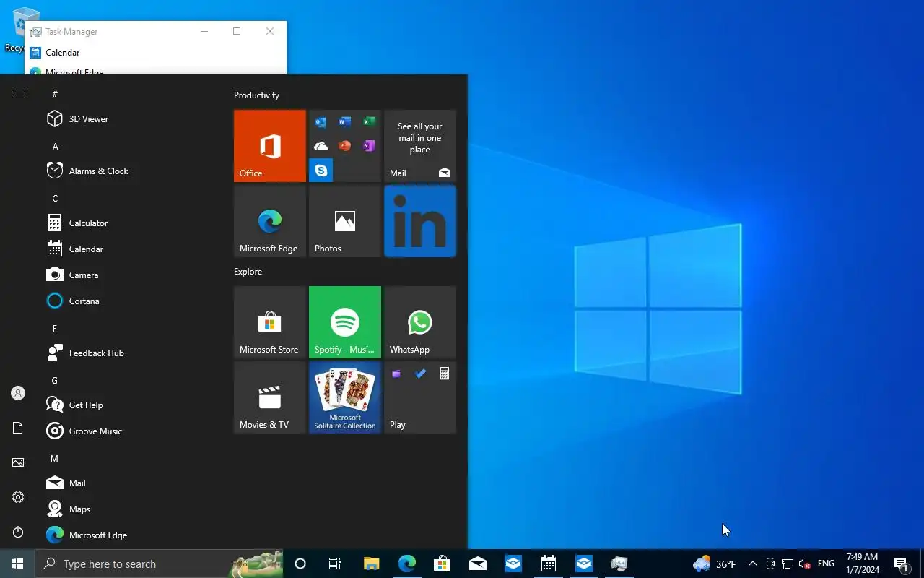
Task: Open OneDrive in the Office folder tile
Action: click(x=321, y=146)
